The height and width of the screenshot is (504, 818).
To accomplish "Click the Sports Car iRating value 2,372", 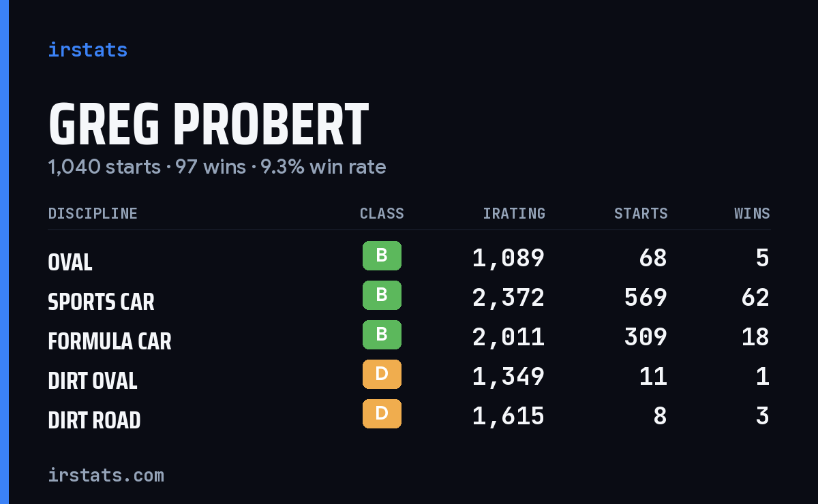I will click(509, 298).
